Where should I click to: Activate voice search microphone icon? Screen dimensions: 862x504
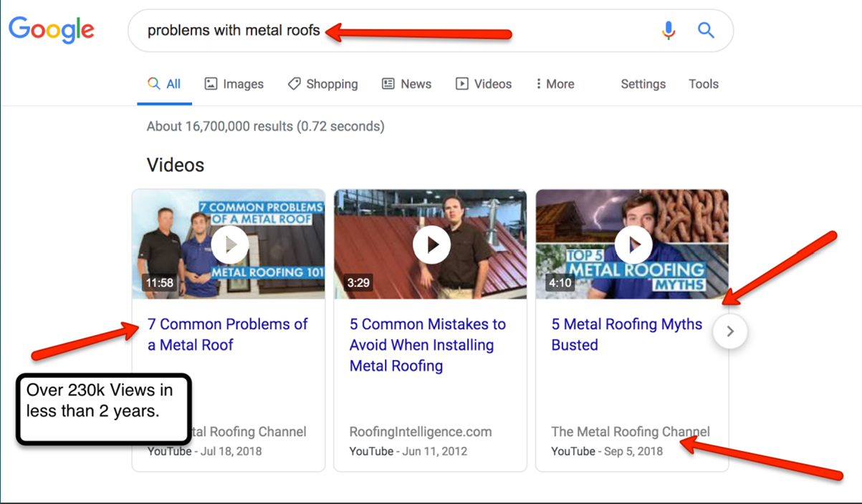668,30
